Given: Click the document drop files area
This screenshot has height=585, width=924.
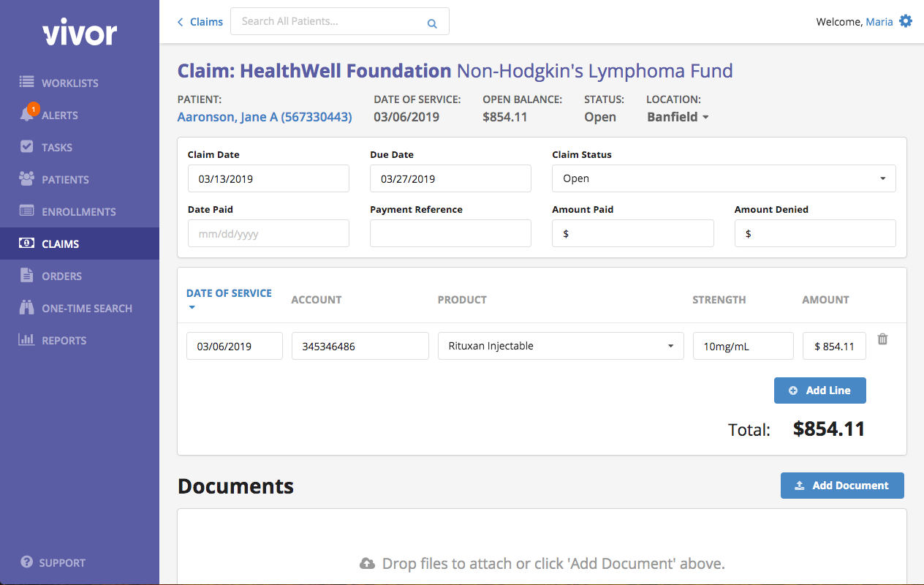Looking at the screenshot, I should coord(542,547).
